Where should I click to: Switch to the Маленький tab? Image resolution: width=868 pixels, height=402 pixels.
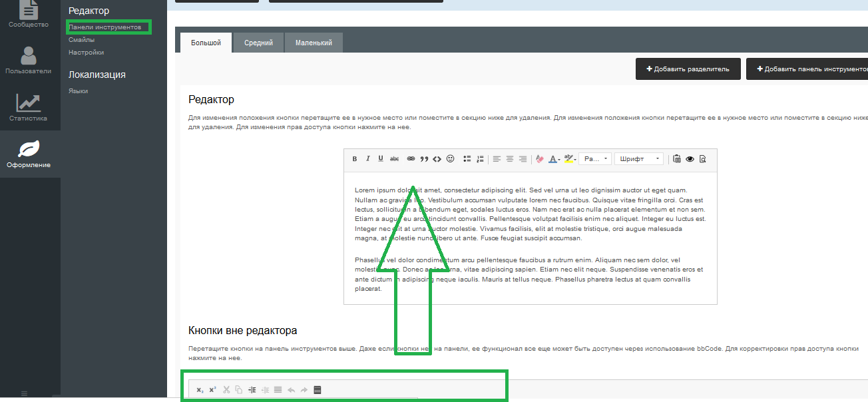(314, 43)
